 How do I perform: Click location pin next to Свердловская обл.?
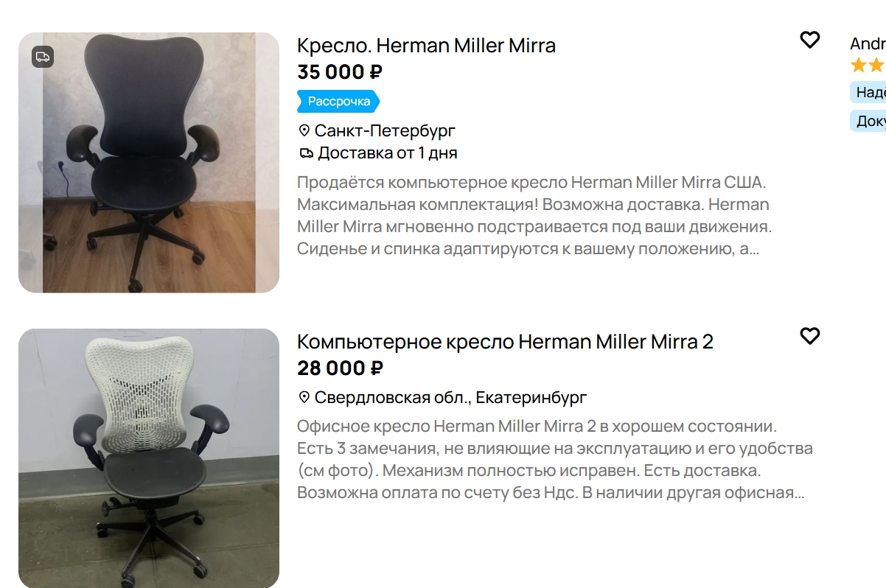304,398
